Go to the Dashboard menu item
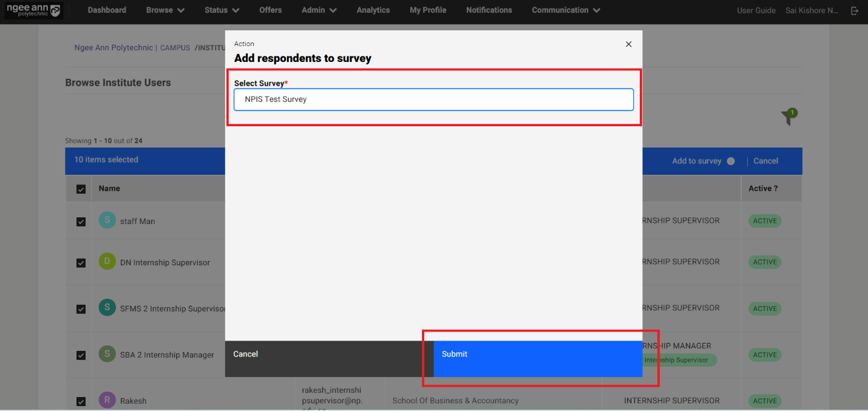Image resolution: width=868 pixels, height=411 pixels. click(107, 10)
